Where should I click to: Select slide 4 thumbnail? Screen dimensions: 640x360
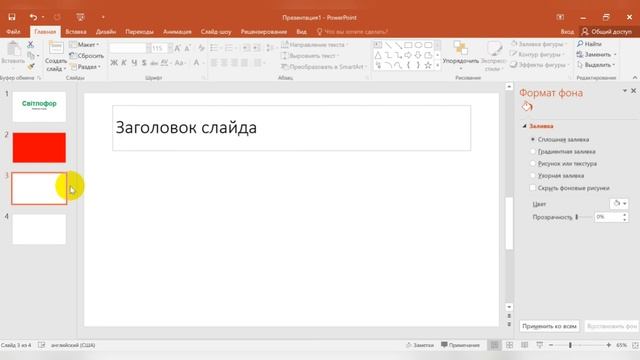39,229
